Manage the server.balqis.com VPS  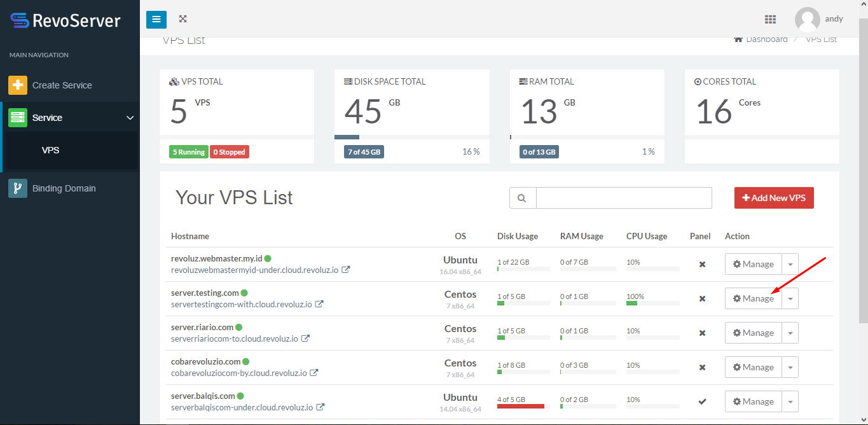tap(753, 401)
